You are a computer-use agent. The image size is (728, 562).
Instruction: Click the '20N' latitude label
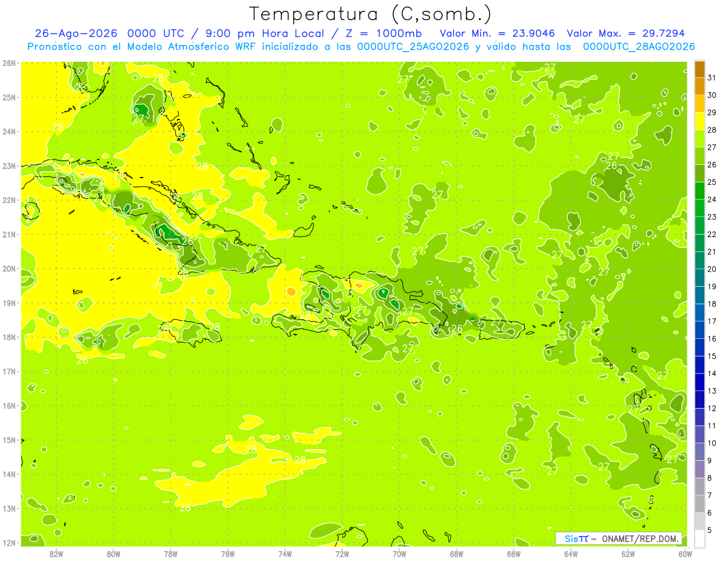point(9,269)
